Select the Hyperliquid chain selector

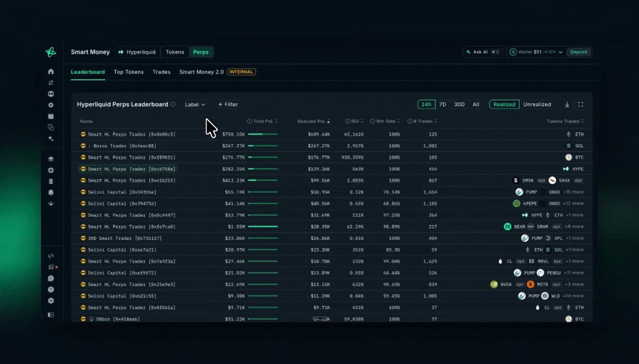[x=137, y=52]
